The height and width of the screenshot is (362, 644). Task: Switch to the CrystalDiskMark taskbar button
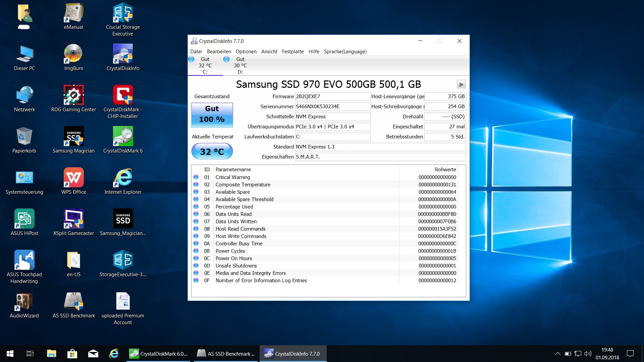coord(158,354)
